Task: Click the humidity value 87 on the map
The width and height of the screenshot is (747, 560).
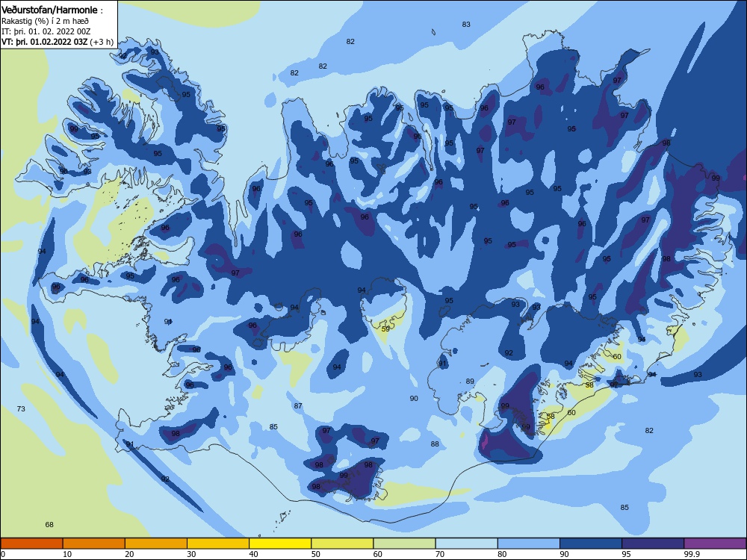Action: pos(298,405)
